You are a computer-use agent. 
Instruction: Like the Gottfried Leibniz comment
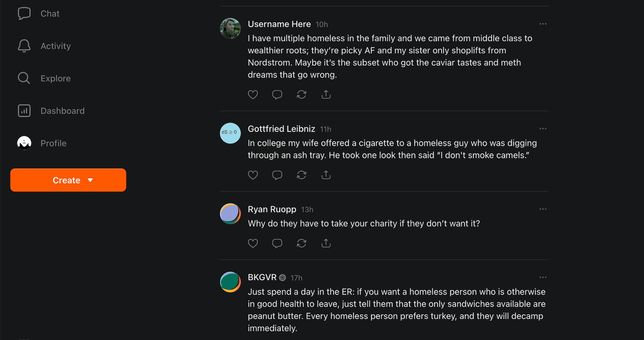[253, 175]
